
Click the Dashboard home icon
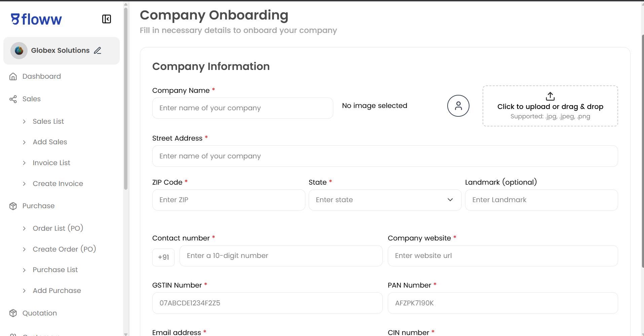tap(13, 77)
